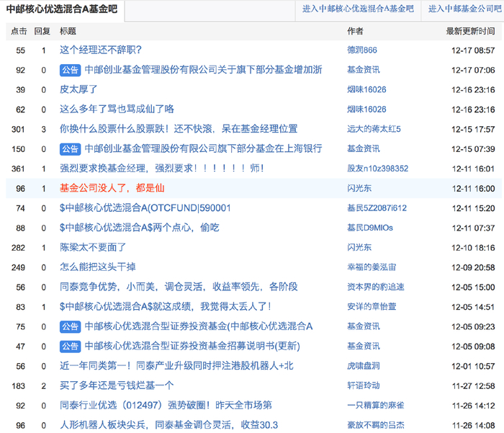View author 远大的蒋太红5
Screen dimensions: 504x433
click(374, 129)
